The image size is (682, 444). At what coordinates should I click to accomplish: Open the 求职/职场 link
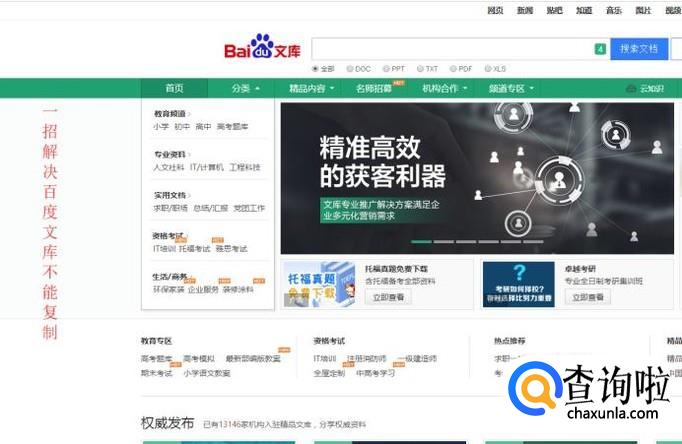[170, 208]
